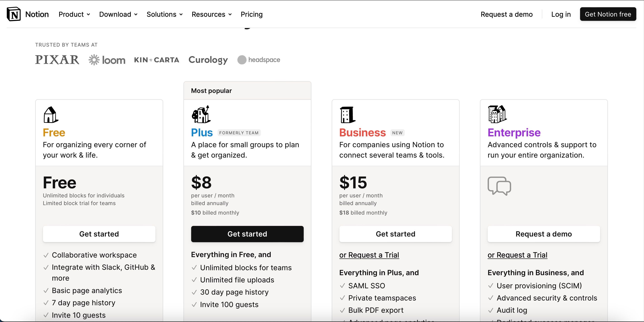Image resolution: width=644 pixels, height=322 pixels.
Task: Open the Resources dropdown menu
Action: coord(212,14)
